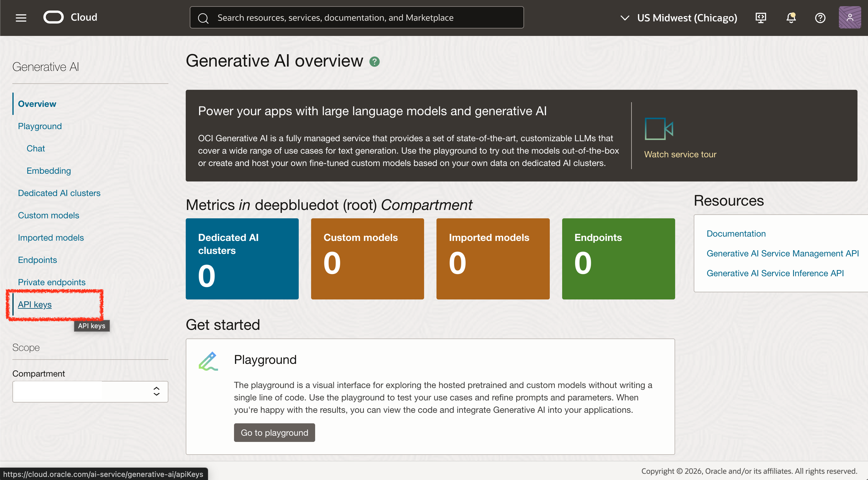Screen dimensions: 868x480
Task: Select Overview in the sidebar
Action: (x=37, y=103)
